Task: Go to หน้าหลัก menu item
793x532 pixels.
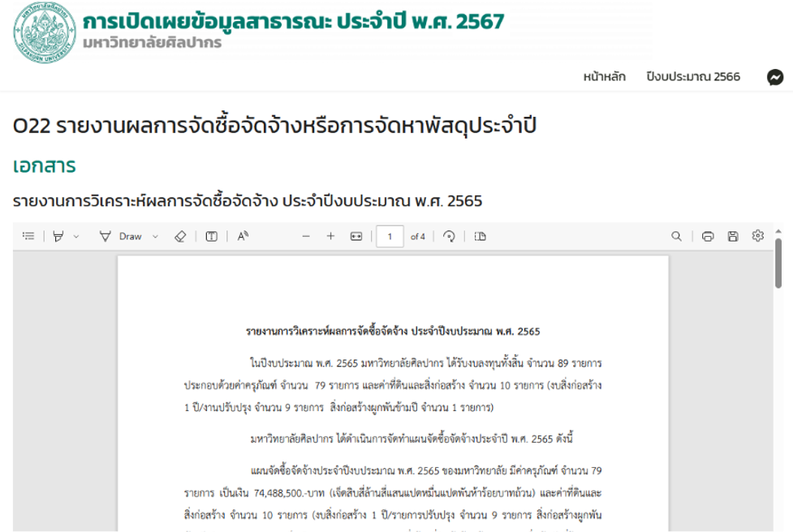Action: click(604, 77)
